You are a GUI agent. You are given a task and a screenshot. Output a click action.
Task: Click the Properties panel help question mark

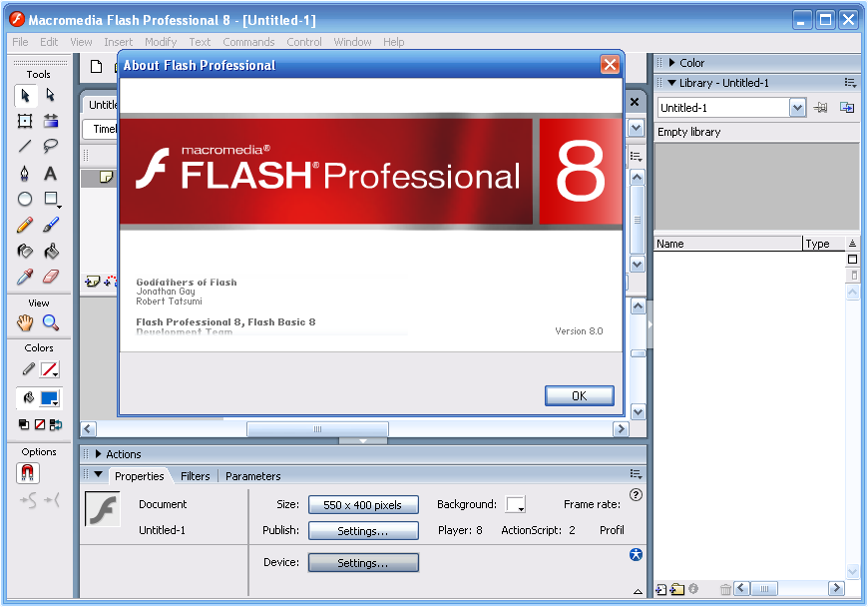[x=637, y=494]
